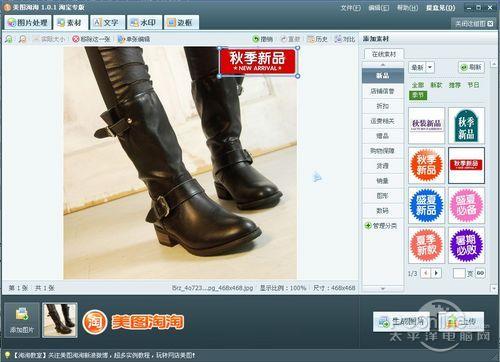Select the boots thumbnail in bottom strip

tap(60, 320)
